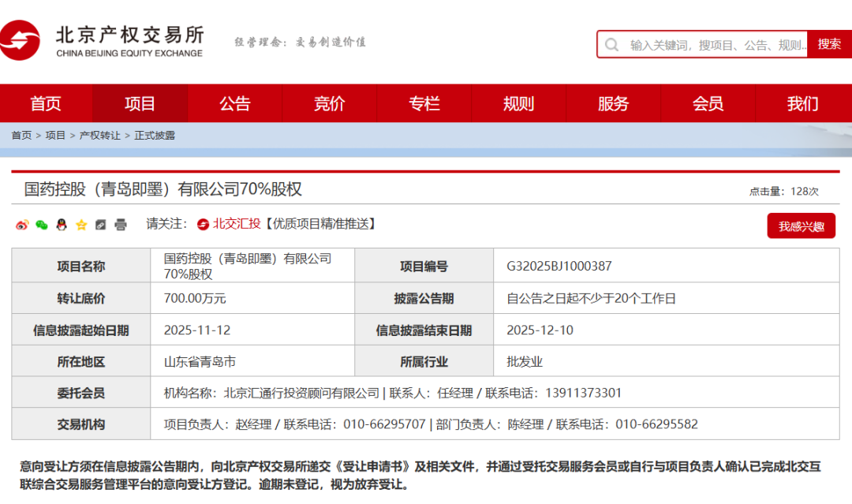Click the QZone star share icon

click(x=81, y=225)
